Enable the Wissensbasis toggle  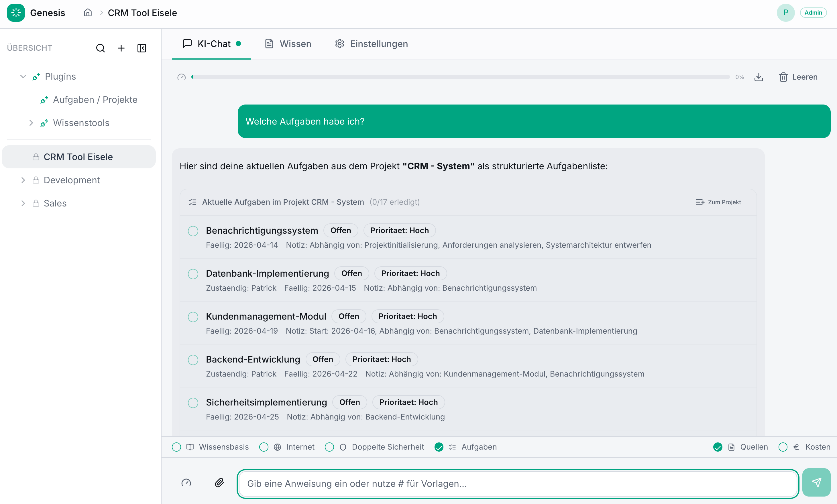tap(177, 447)
